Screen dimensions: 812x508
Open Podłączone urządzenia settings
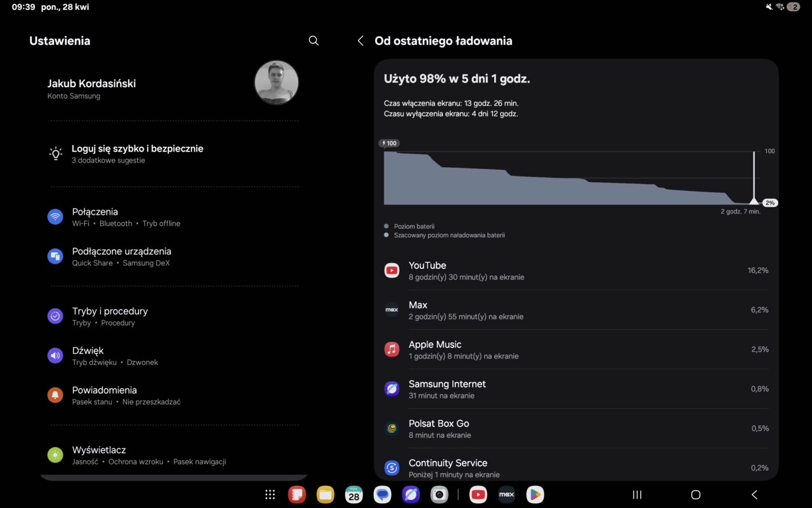click(x=174, y=257)
